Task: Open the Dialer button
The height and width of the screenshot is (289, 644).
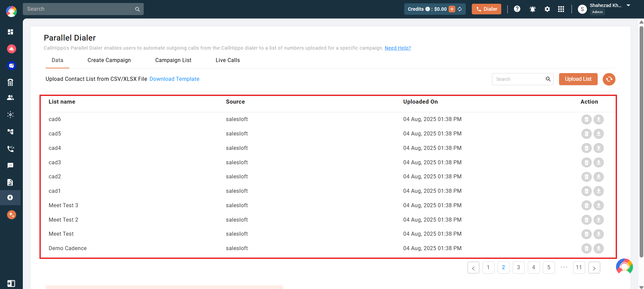Action: tap(487, 9)
